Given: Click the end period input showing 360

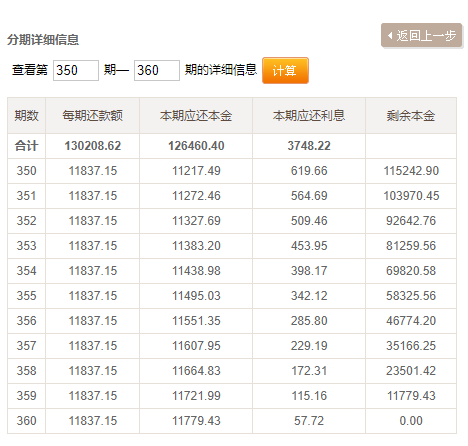Looking at the screenshot, I should click(157, 70).
